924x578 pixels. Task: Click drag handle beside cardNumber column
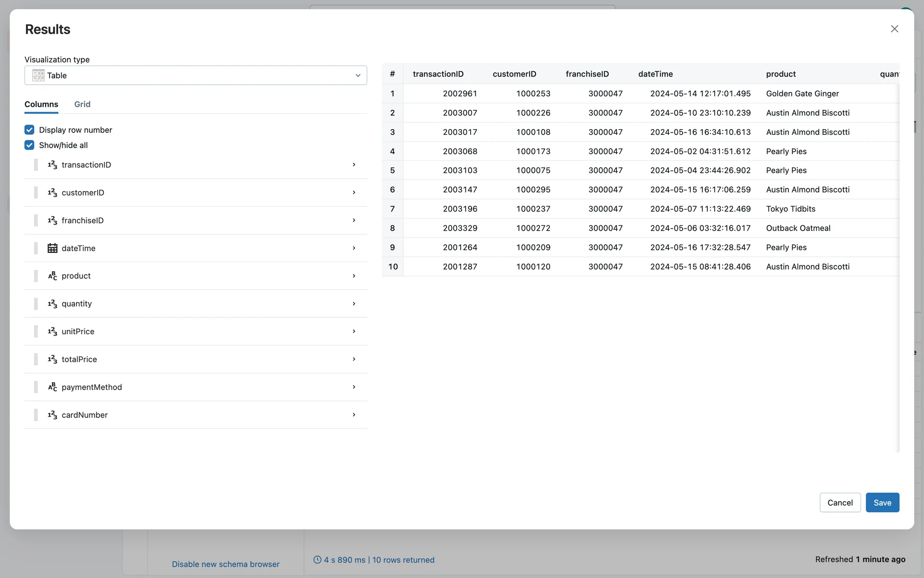pyautogui.click(x=36, y=415)
